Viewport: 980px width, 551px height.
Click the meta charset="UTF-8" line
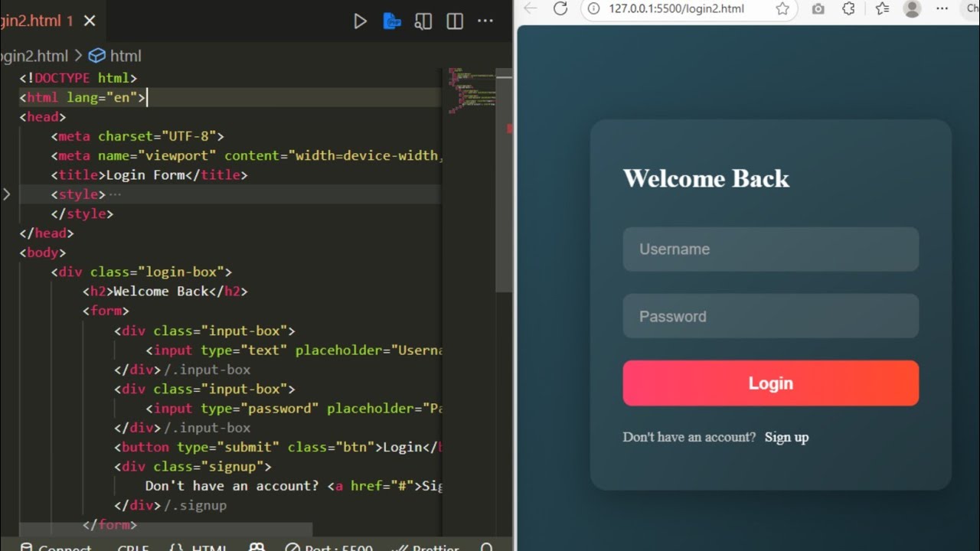click(138, 136)
